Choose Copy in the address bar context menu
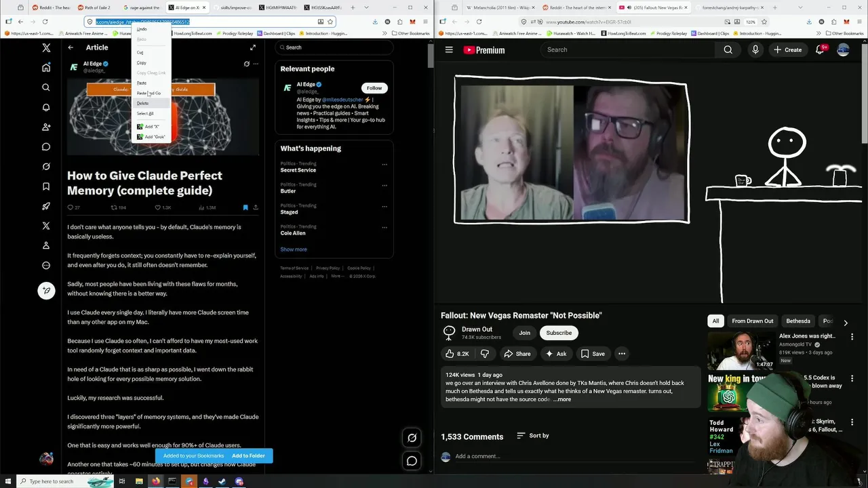Viewport: 868px width, 488px height. click(142, 62)
